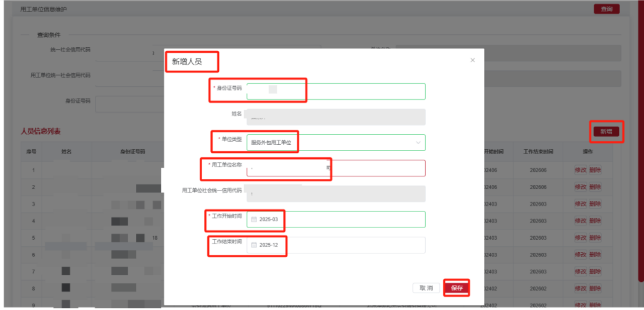644x310 pixels.
Task: Expand the 单位类型 dropdown arrow
Action: [x=418, y=143]
